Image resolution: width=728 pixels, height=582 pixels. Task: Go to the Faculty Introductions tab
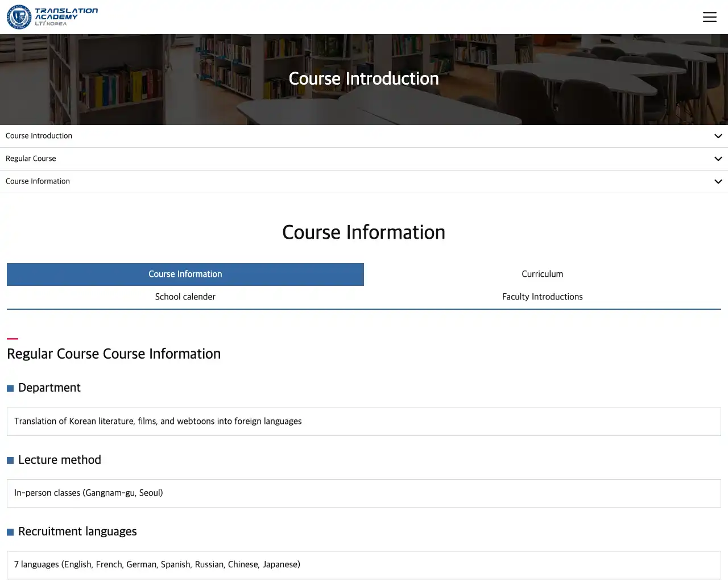click(542, 297)
